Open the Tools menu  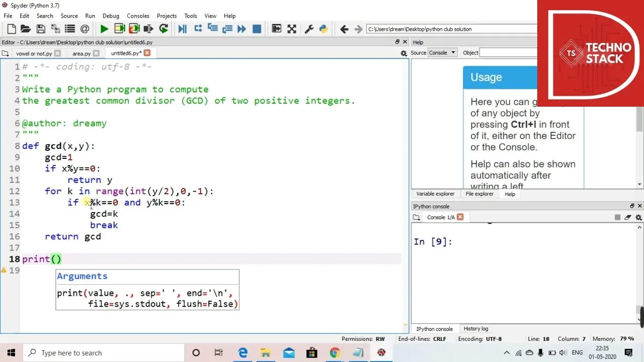191,16
